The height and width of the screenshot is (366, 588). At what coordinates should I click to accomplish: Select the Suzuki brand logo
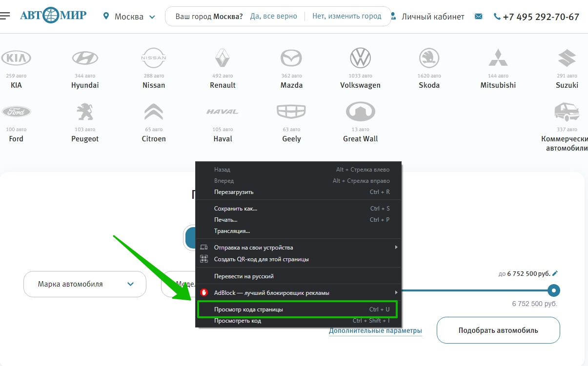tap(567, 58)
